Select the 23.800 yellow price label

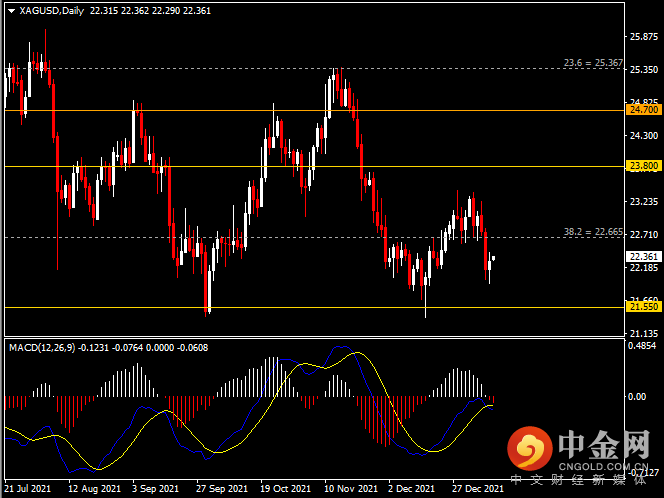click(643, 166)
